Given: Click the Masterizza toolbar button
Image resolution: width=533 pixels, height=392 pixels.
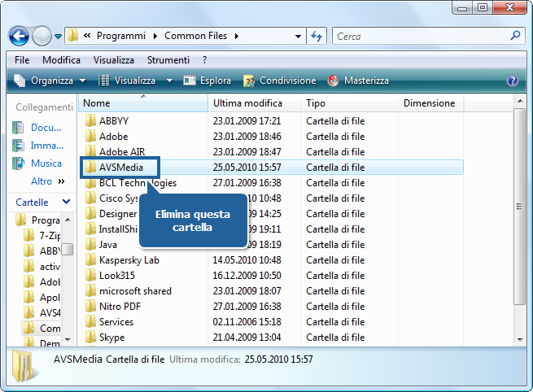Looking at the screenshot, I should pyautogui.click(x=358, y=81).
